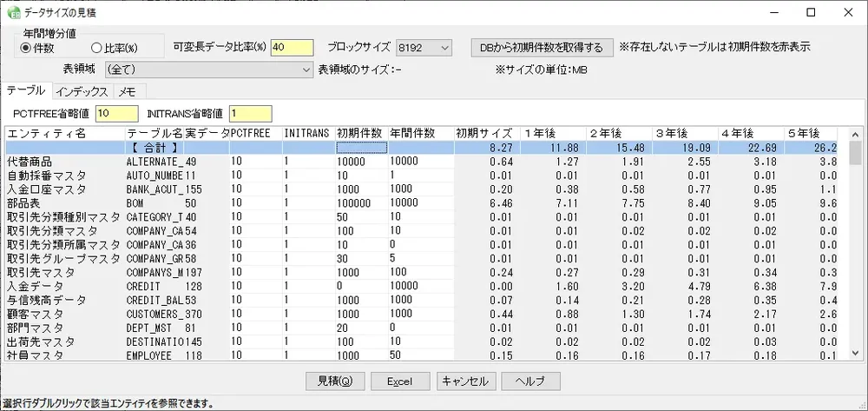Click the テーブル名 column header

155,134
